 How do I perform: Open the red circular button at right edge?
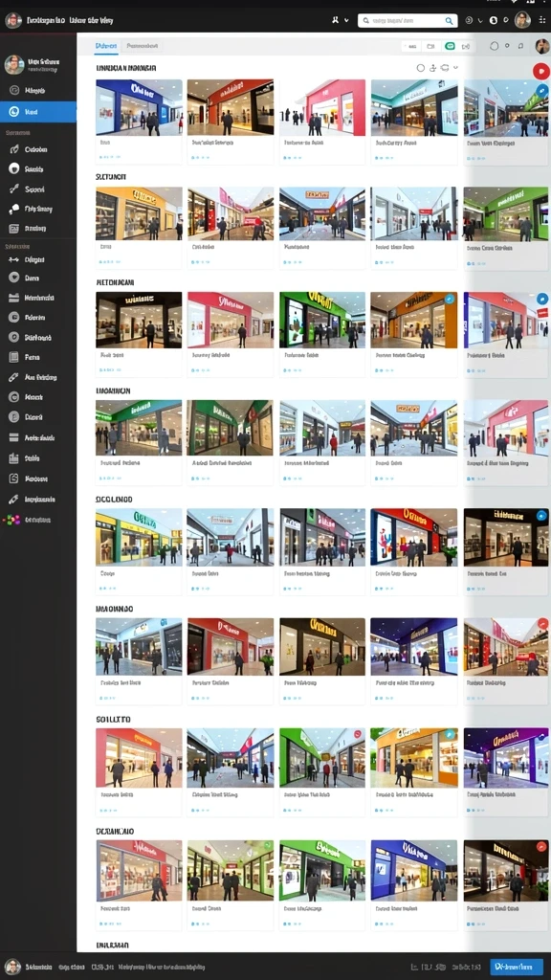pyautogui.click(x=541, y=71)
